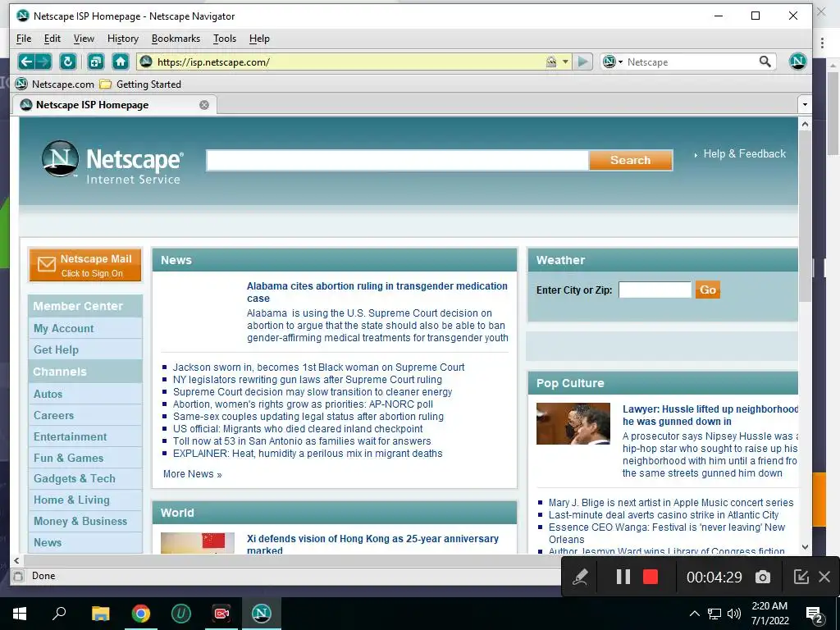Open the Getting Started bookmarks folder

pos(141,84)
